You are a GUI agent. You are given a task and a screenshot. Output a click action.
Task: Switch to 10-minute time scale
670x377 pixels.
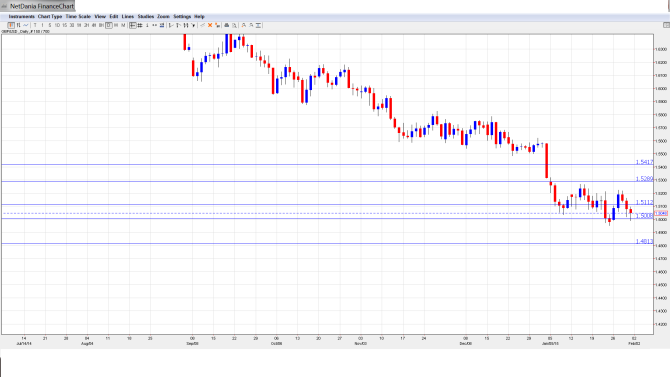57,25
